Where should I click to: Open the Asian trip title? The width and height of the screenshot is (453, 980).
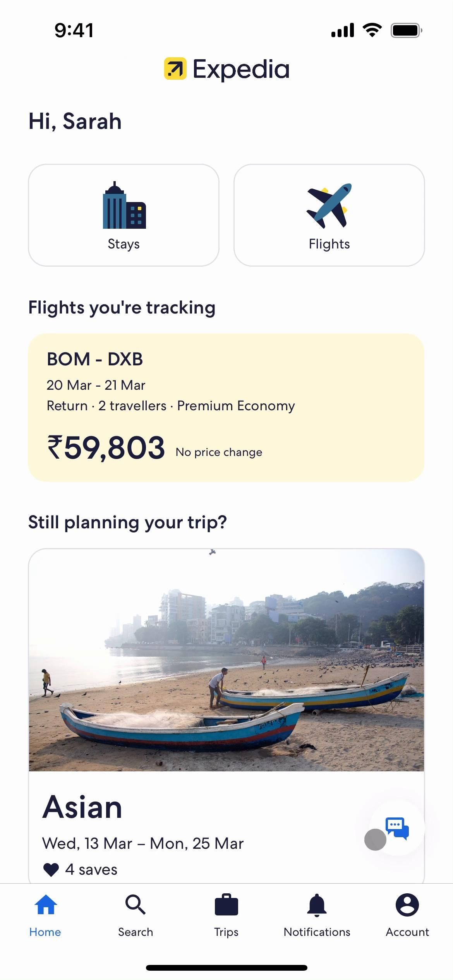tap(82, 808)
